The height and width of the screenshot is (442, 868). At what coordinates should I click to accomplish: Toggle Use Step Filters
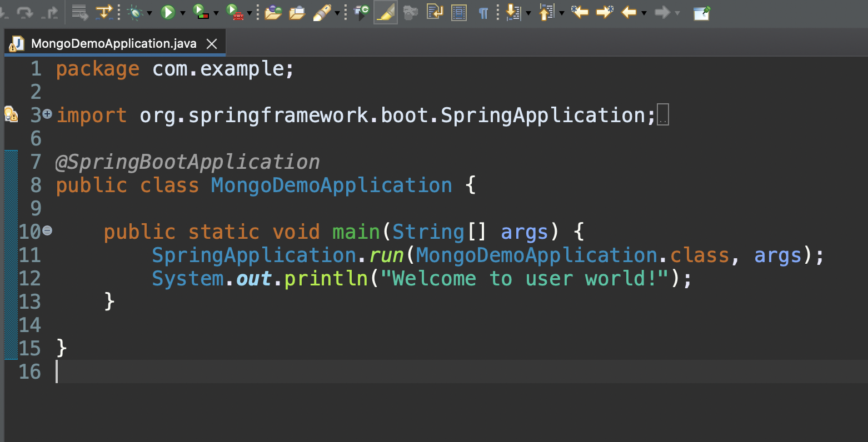(x=104, y=12)
